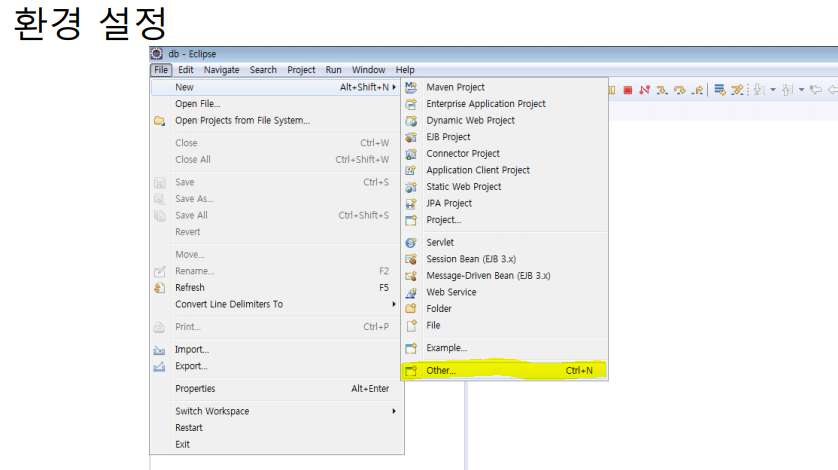Click the Step Return toolbar icon
The width and height of the screenshot is (838, 470).
click(x=697, y=90)
